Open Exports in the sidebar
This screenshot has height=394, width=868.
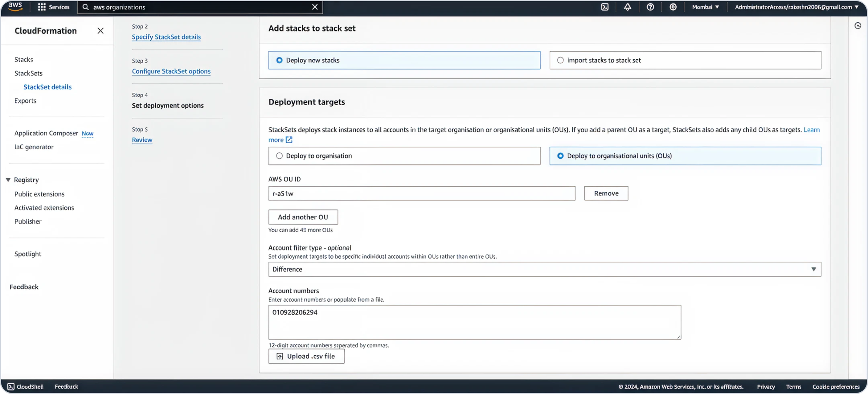coord(25,101)
